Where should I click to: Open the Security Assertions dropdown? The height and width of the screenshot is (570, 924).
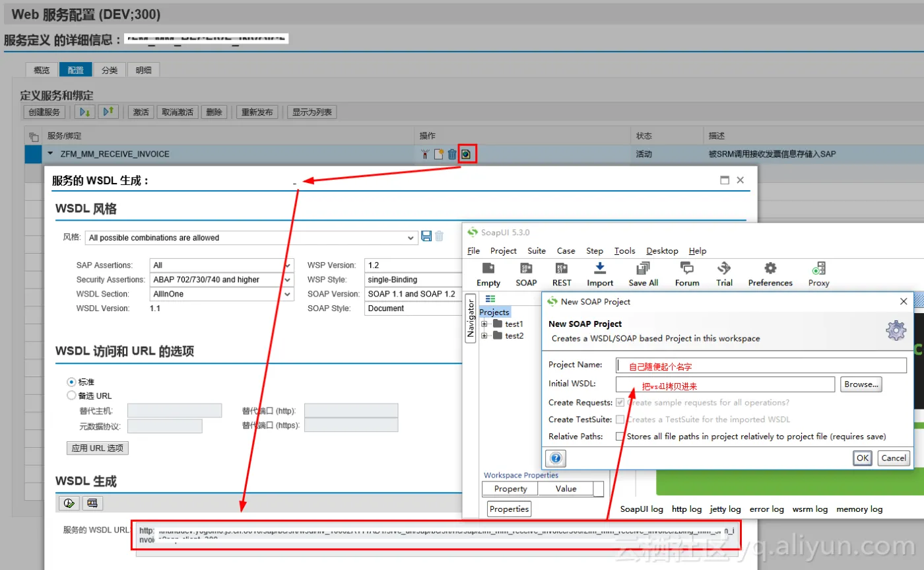pos(288,280)
